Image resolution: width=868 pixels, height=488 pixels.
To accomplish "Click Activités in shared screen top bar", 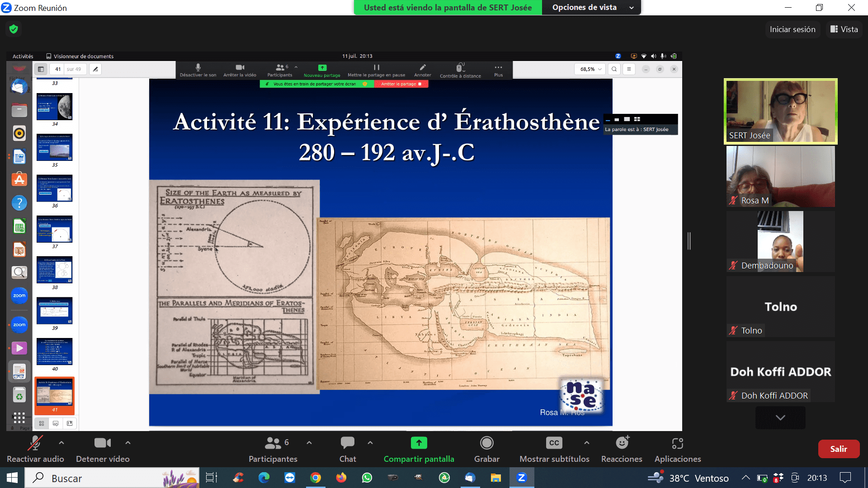I will point(23,56).
